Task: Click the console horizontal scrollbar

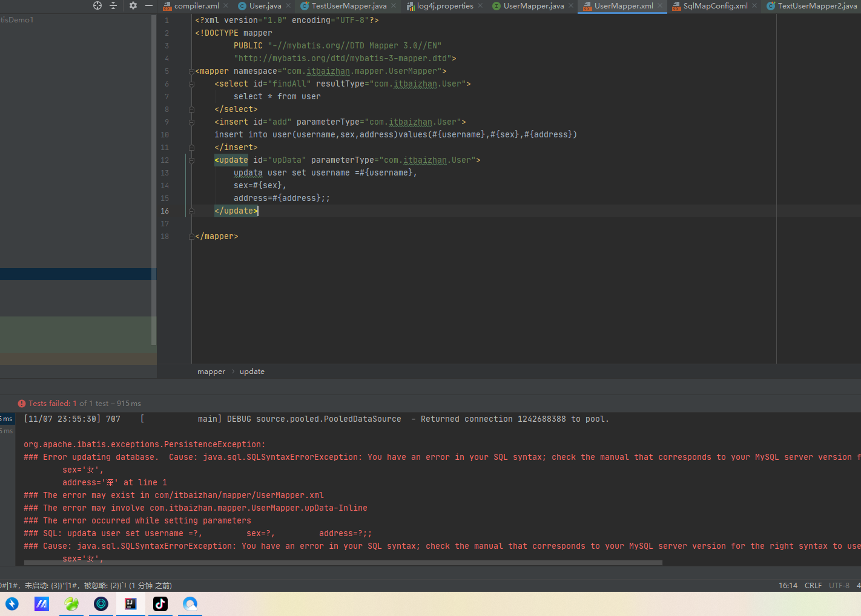Action: tap(343, 563)
